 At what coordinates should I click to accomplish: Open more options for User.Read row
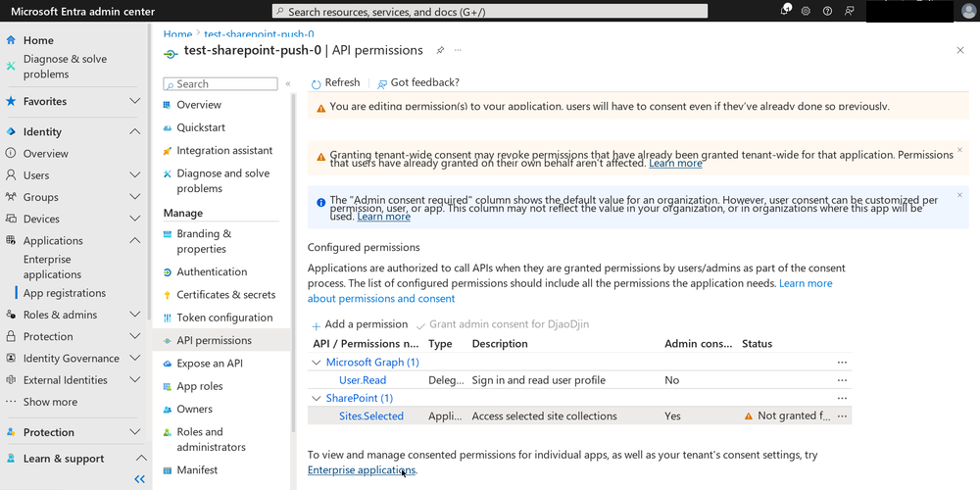[x=842, y=380]
